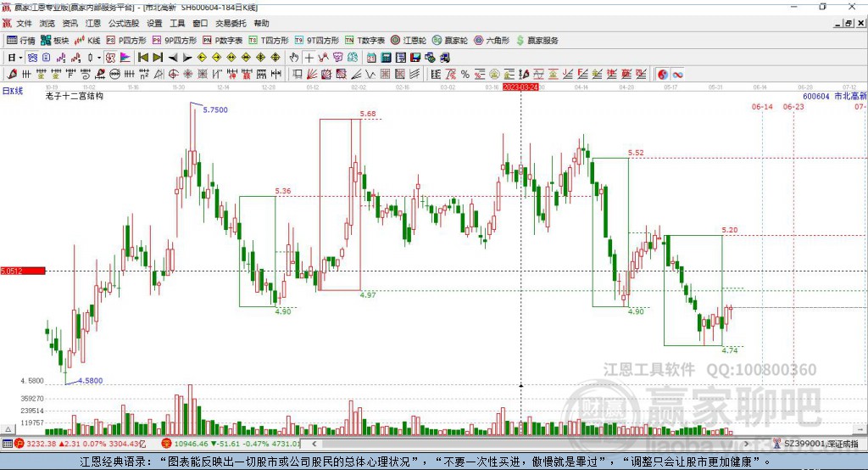Screen dimensions: 868x470
Task: Step forward with black right arrow
Action: [x=187, y=58]
